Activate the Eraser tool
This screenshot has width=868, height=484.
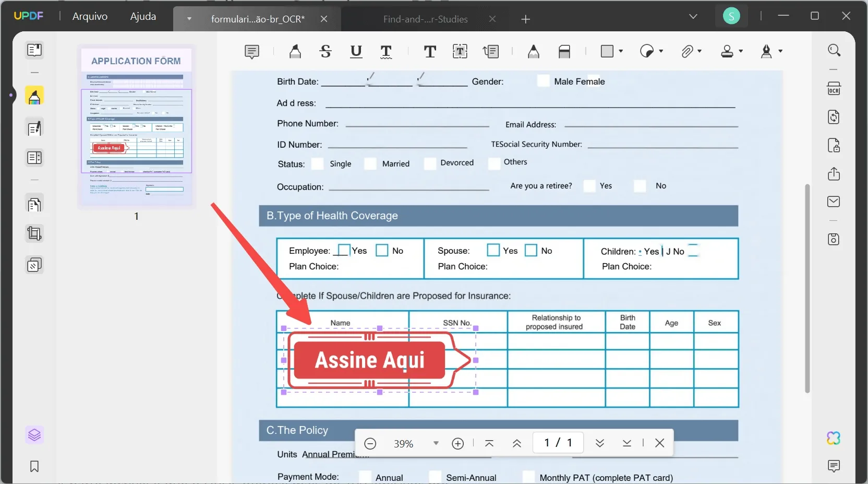565,51
